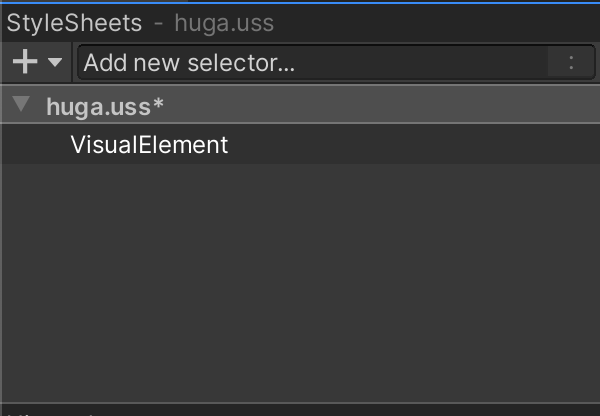Highlight the bold huga.uss* header label
Image resolution: width=600 pixels, height=416 pixels.
(105, 106)
